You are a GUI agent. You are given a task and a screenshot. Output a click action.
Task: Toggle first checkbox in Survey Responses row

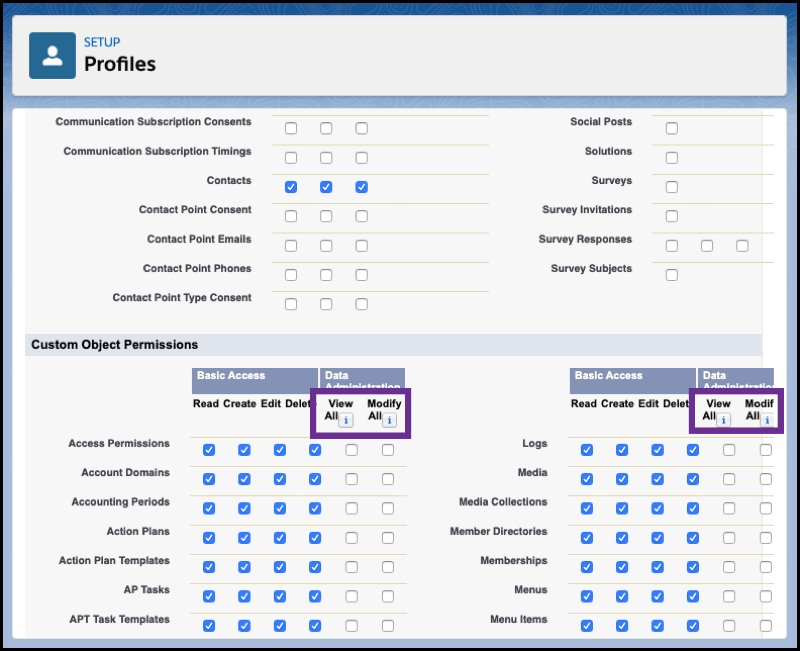click(x=671, y=246)
